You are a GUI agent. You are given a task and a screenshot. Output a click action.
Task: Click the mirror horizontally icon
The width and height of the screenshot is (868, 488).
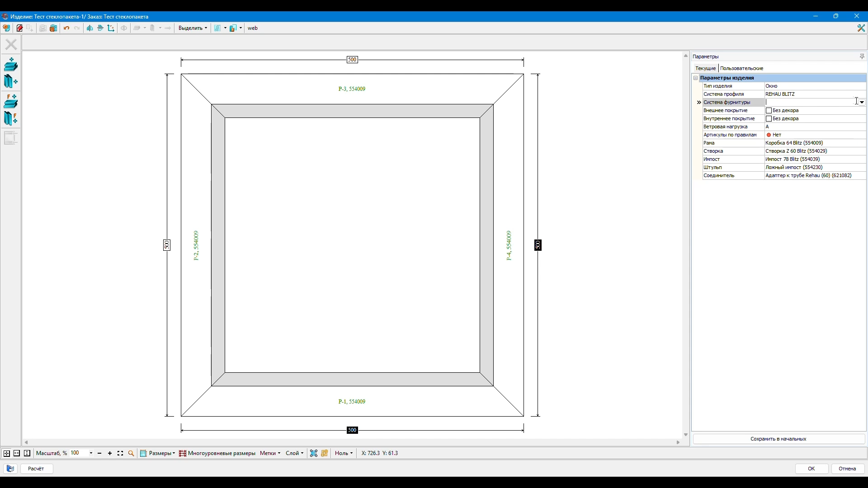tap(90, 28)
